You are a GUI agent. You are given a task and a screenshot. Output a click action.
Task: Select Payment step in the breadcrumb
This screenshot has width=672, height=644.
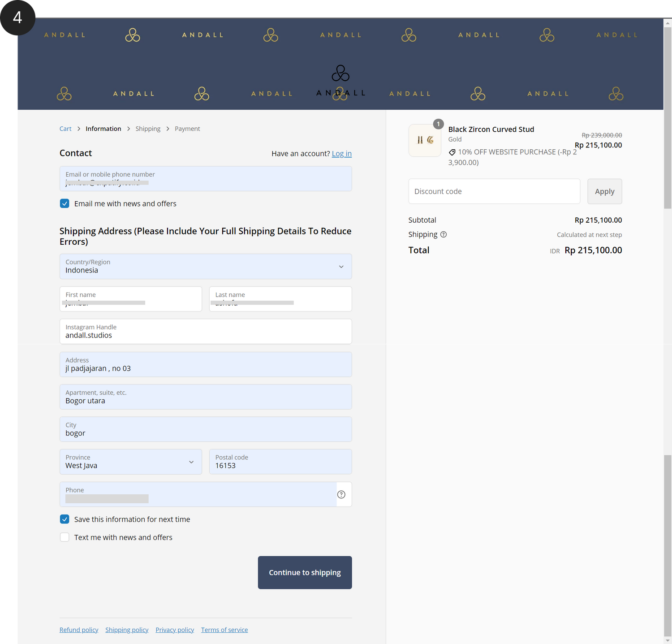pos(187,129)
